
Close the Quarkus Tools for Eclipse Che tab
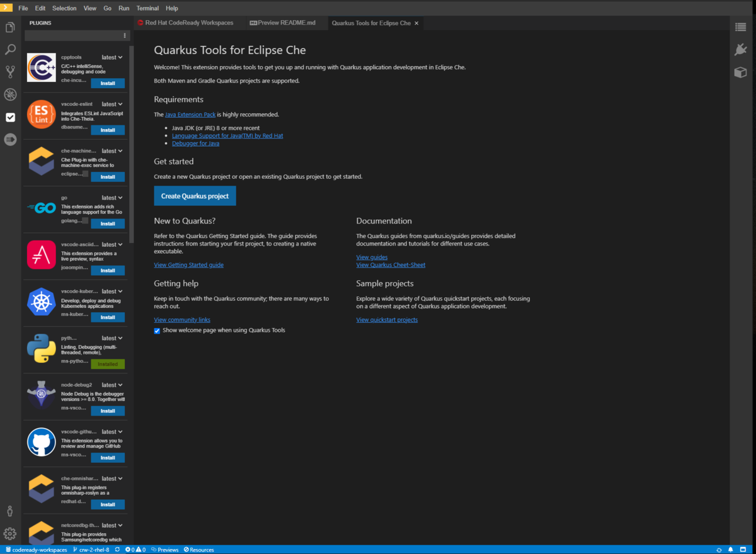coord(416,23)
